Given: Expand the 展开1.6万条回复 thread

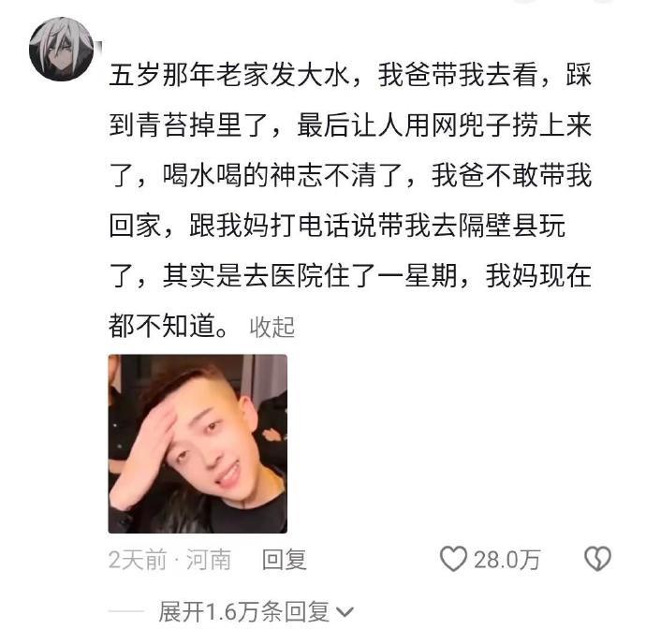Looking at the screenshot, I should (x=244, y=612).
